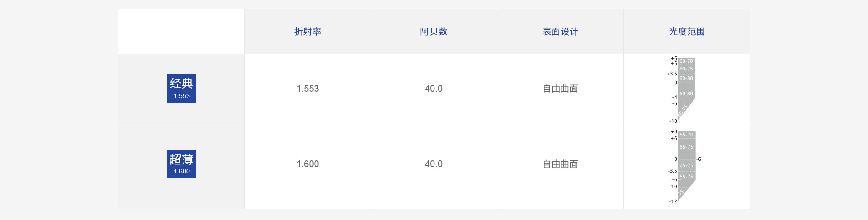Viewport: 868px width, 220px height.
Task: Click the -12 label in 超薄 chart
Action: 673,201
